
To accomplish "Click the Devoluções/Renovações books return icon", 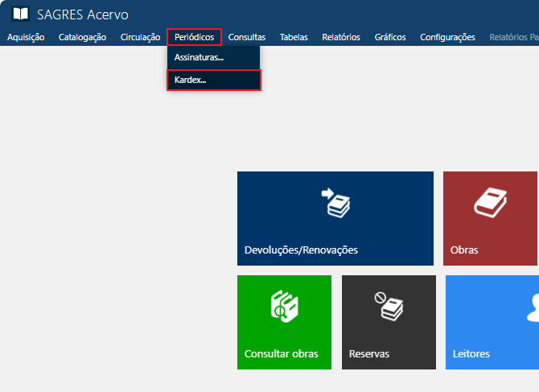I will [335, 204].
